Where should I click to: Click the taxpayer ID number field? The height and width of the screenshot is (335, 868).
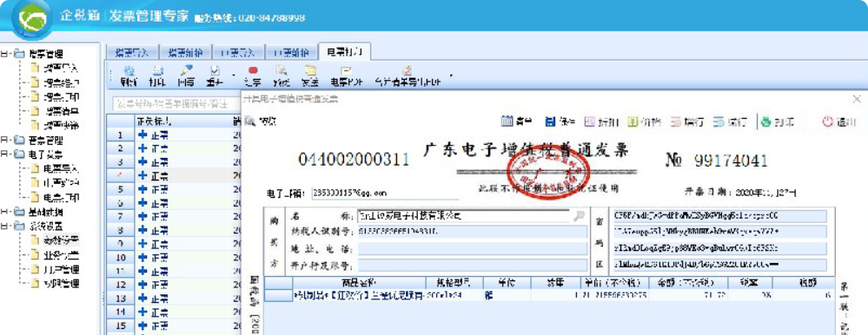coord(473,233)
